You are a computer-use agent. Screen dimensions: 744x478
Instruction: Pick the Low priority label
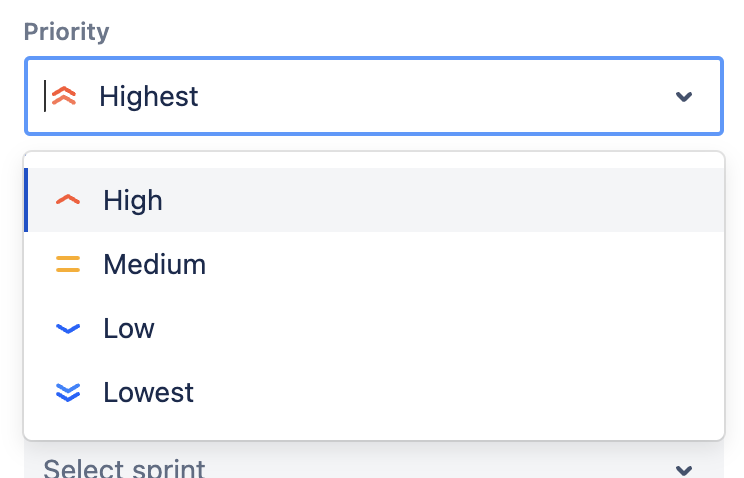[x=129, y=328]
